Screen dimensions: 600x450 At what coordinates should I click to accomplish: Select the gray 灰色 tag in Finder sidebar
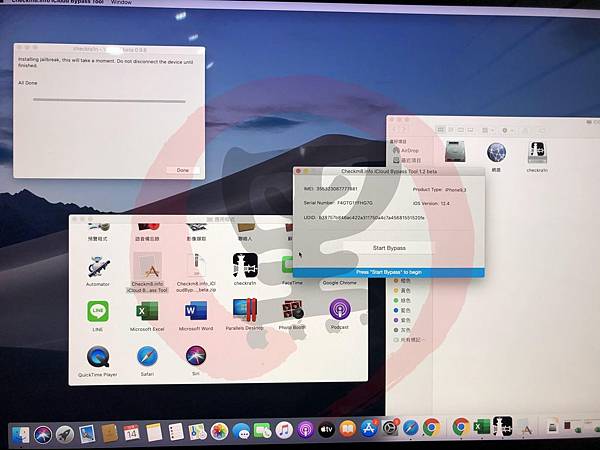tap(402, 330)
